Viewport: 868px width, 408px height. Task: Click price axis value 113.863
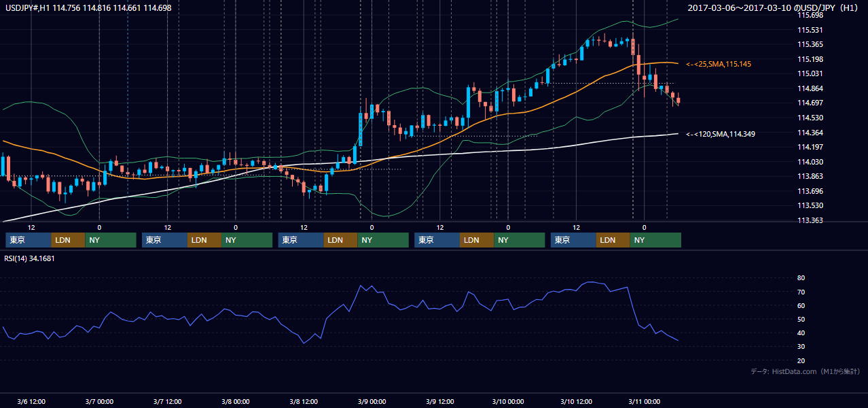(x=810, y=176)
